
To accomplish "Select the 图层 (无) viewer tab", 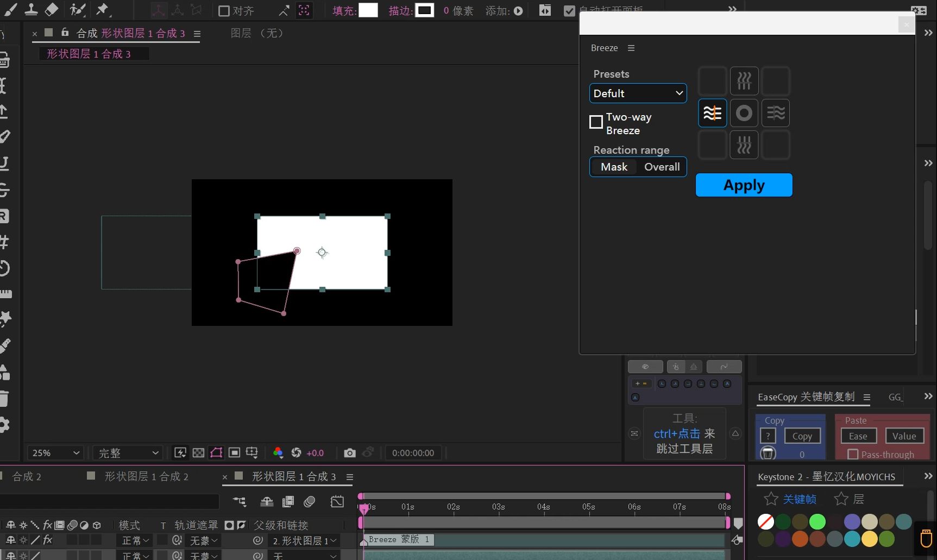I will (257, 33).
